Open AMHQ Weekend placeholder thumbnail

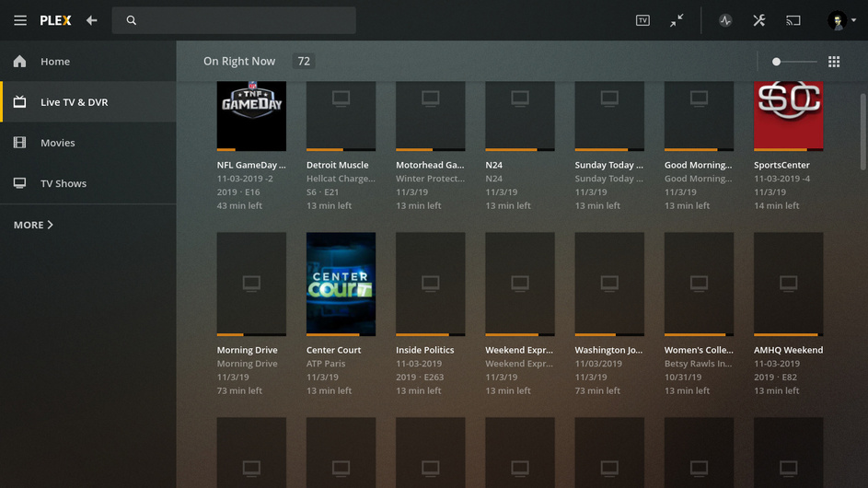coord(788,285)
